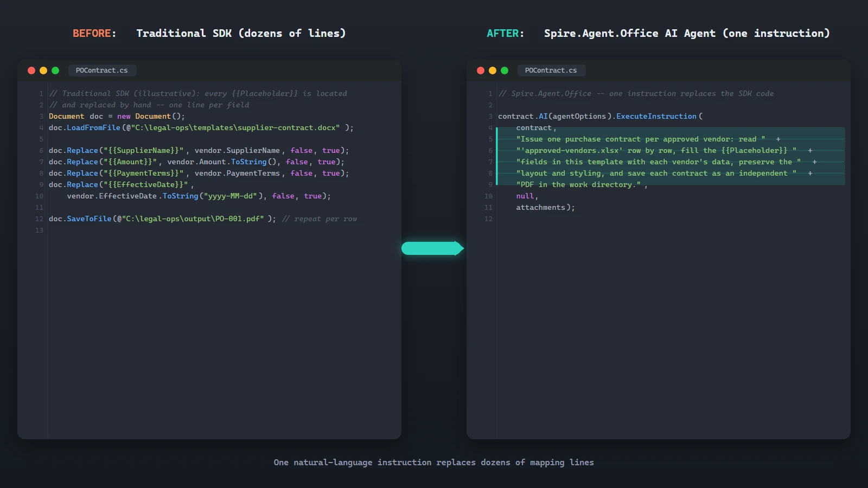Screen dimensions: 868x488
Task: Click 'Spire.Agent.Office AI Agent (one instruction)' title
Action: 687,34
